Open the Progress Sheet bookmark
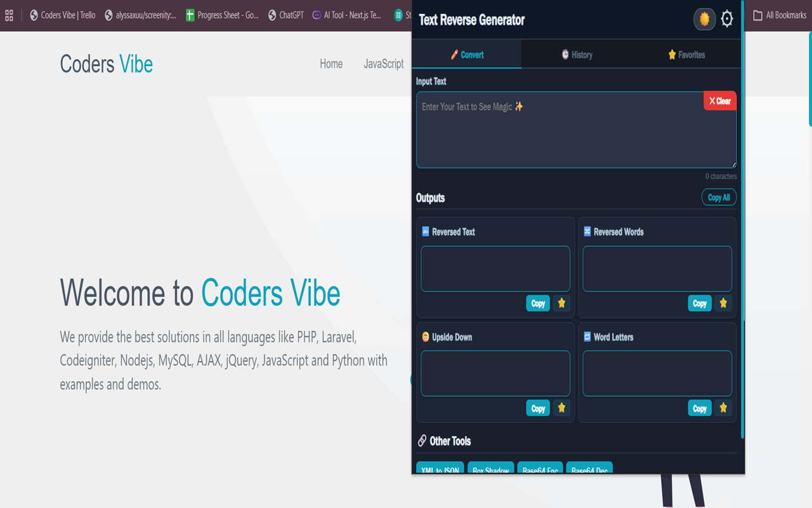 point(222,15)
